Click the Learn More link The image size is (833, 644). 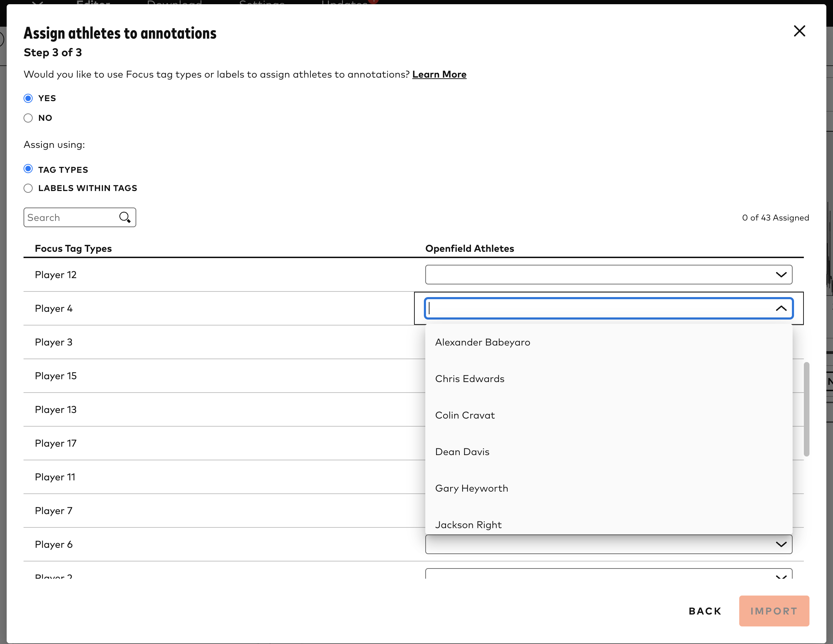[439, 74]
